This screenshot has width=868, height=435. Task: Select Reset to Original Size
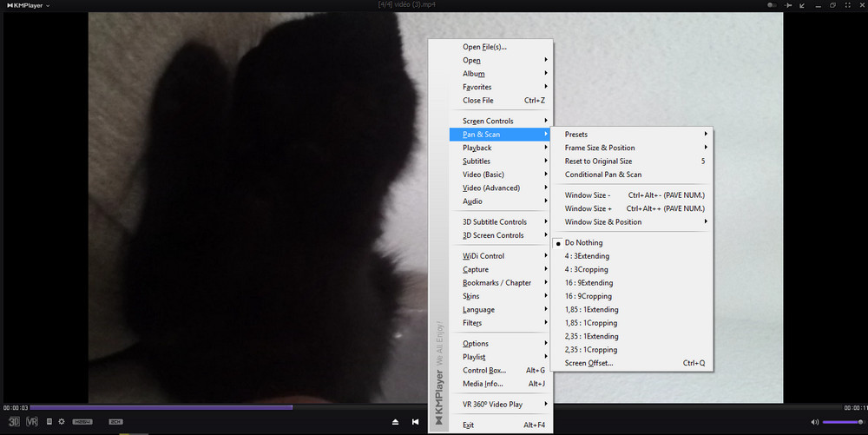(x=632, y=161)
